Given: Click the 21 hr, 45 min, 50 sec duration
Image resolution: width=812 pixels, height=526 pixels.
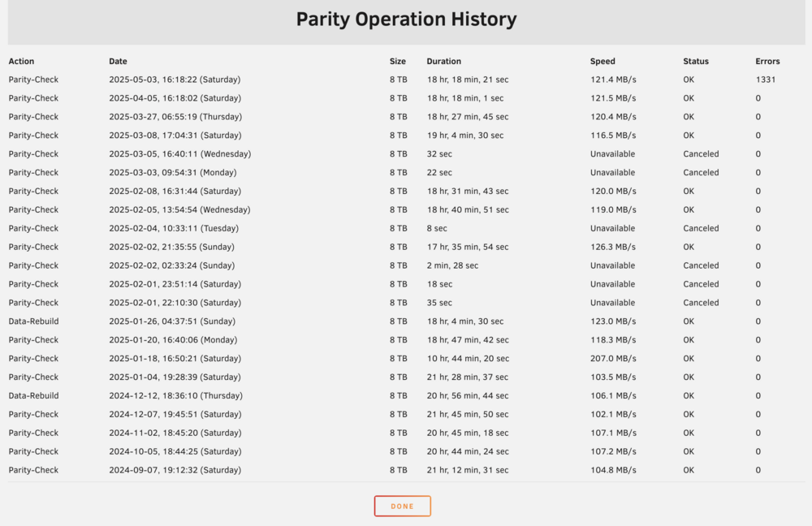Looking at the screenshot, I should 468,415.
